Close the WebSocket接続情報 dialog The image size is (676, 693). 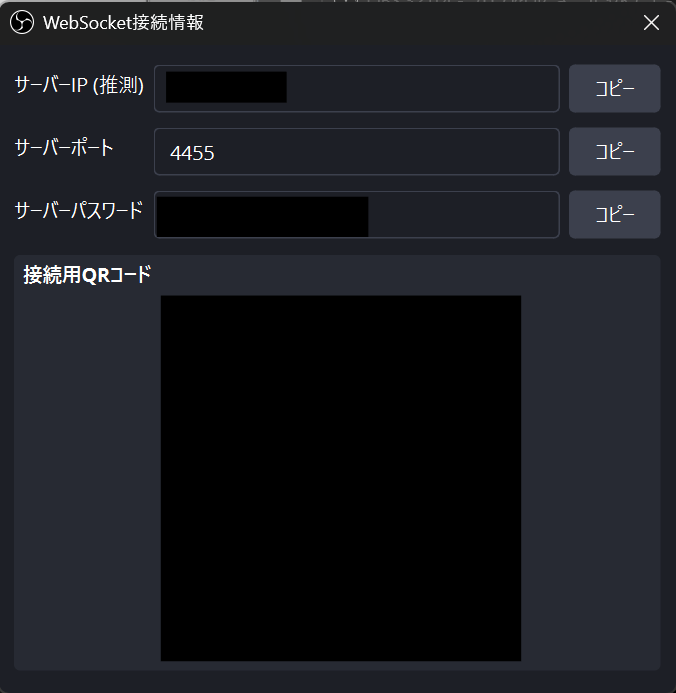(x=651, y=23)
